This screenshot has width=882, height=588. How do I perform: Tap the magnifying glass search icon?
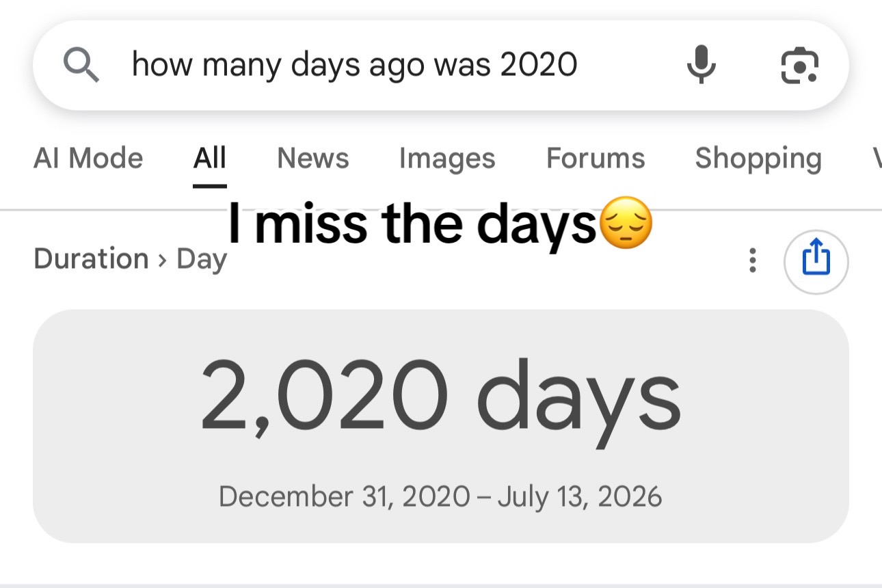81,66
